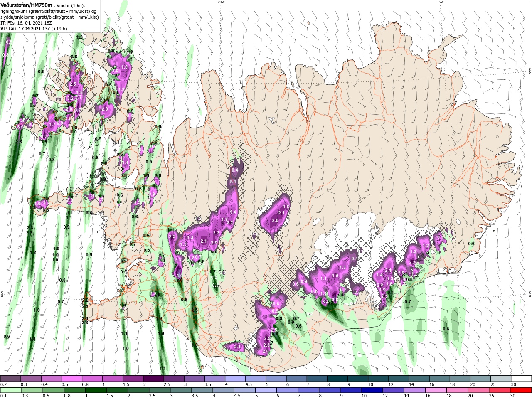Viewport: 532px width, 399px height.
Task: Pick light gray snow swatch 25–30
Action: coord(500,379)
